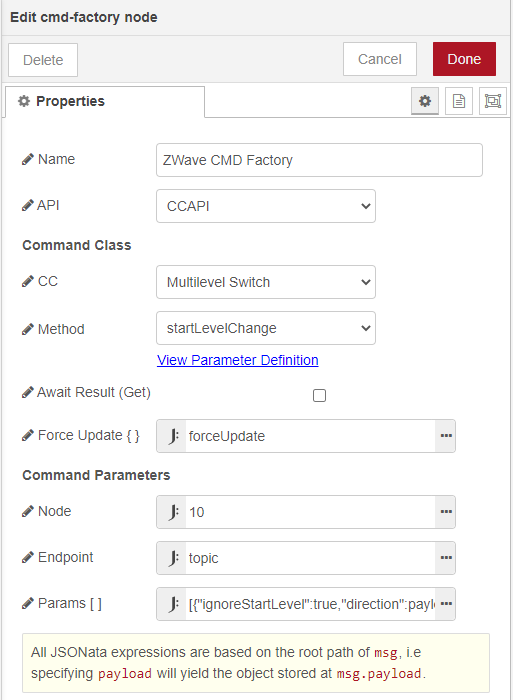The height and width of the screenshot is (700, 513).
Task: Open View Parameter Definition link
Action: [238, 360]
